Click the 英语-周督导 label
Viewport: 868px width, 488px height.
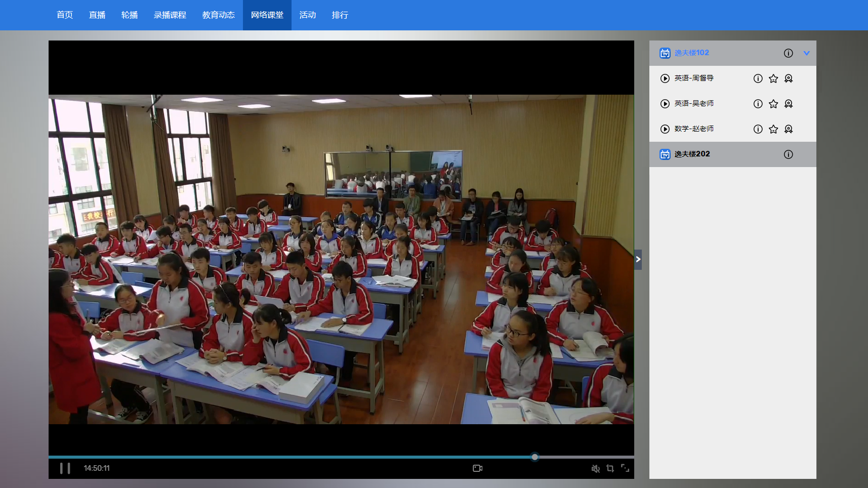[694, 78]
